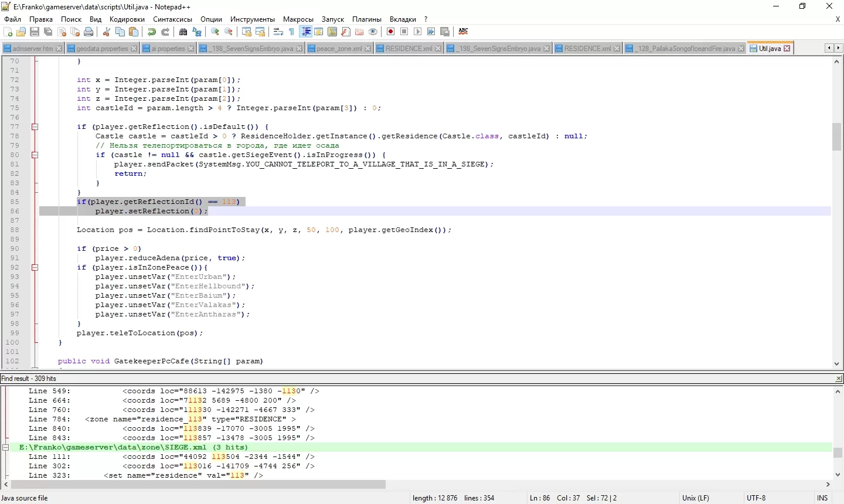Click the Zoom Out magnifier icon

[229, 32]
